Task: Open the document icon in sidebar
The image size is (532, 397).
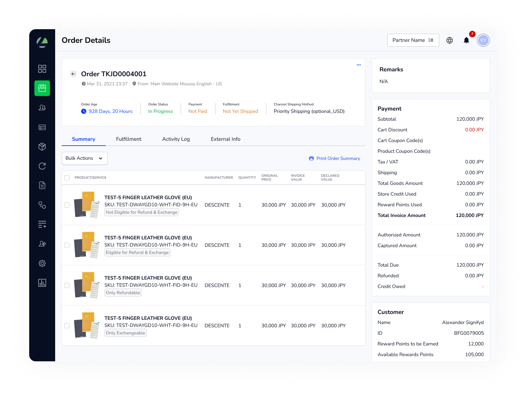Action: (42, 186)
